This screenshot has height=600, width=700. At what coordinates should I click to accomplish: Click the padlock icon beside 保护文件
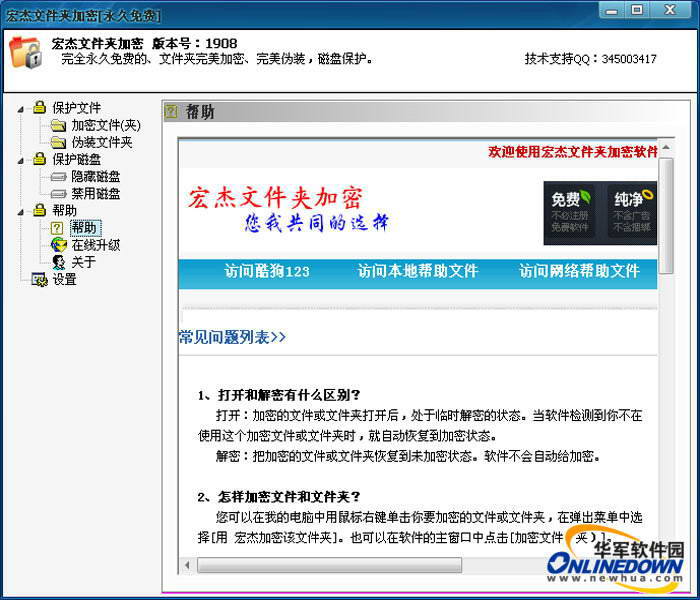(39, 107)
